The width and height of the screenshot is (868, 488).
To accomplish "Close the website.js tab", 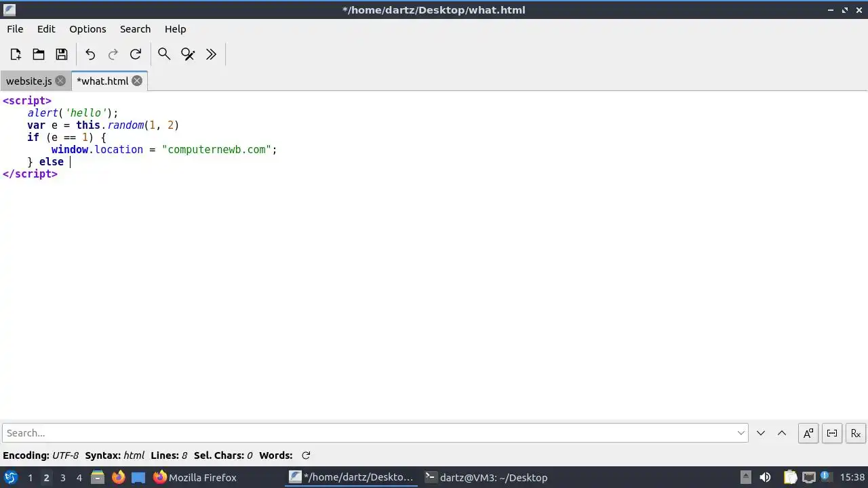I will (x=60, y=81).
